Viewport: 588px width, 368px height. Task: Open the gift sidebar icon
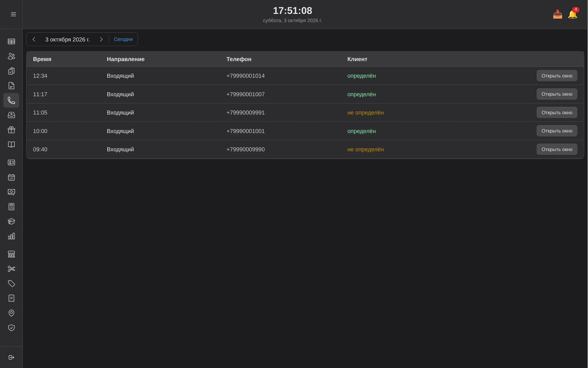tap(11, 130)
